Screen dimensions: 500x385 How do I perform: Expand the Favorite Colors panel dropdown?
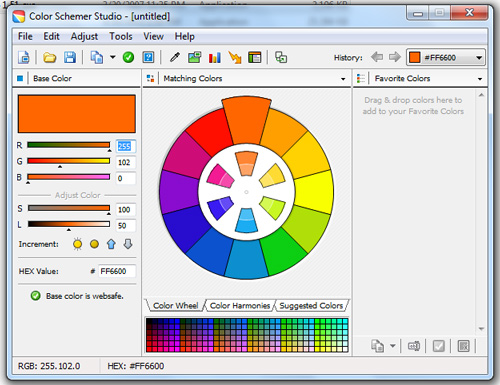(x=480, y=79)
